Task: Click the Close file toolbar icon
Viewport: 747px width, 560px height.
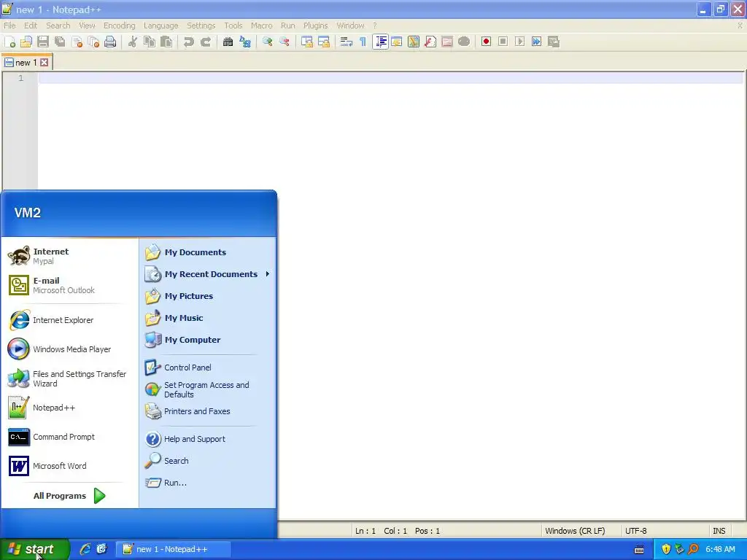Action: click(77, 42)
